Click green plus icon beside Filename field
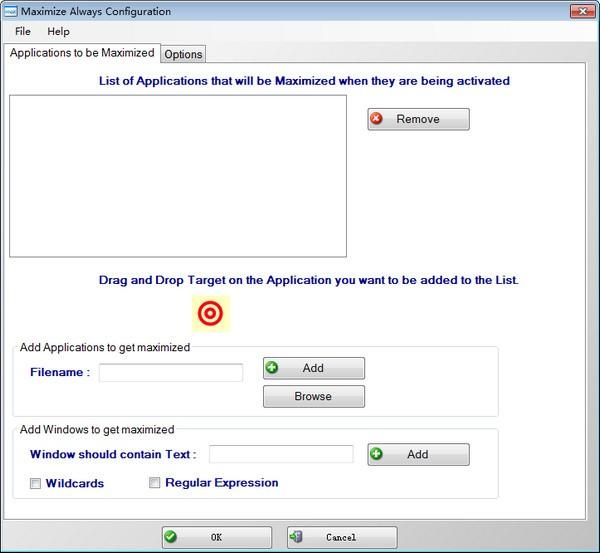 [272, 368]
